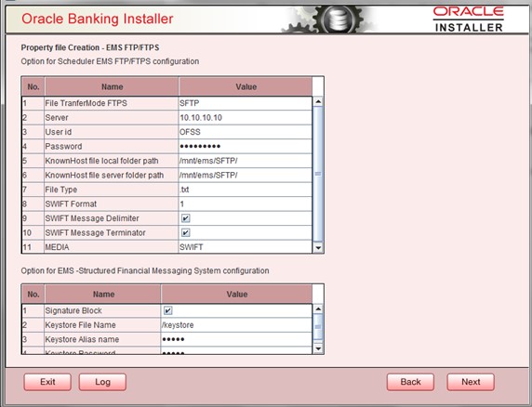Click the Name header of FTP table
The width and height of the screenshot is (532, 407).
[x=112, y=86]
